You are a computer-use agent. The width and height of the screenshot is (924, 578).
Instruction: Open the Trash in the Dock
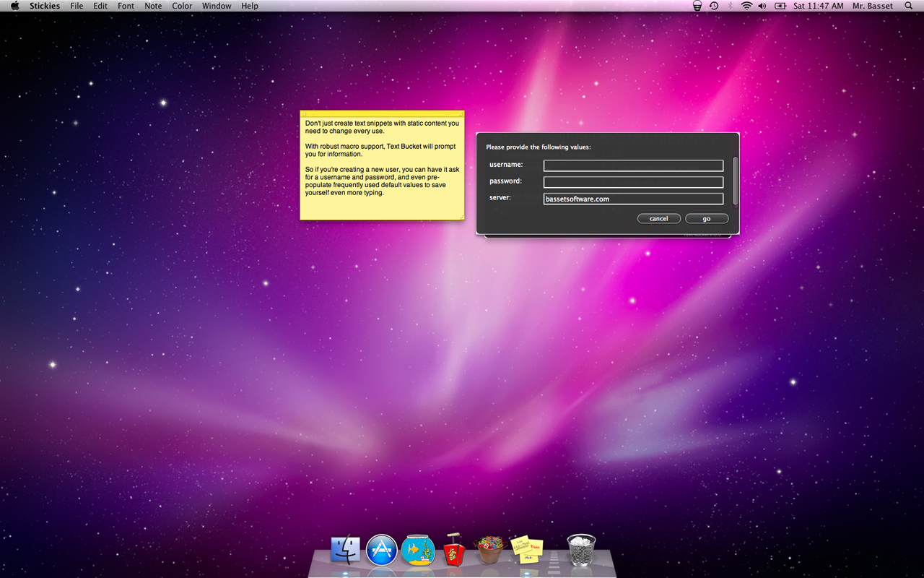581,551
